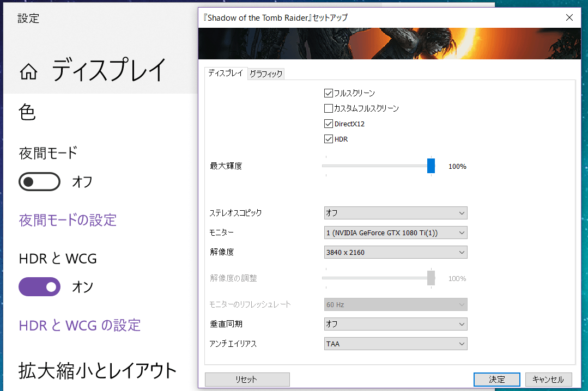Screen dimensions: 588x391
Task: Open the HDR と WCG の設定 link
Action: click(x=80, y=326)
